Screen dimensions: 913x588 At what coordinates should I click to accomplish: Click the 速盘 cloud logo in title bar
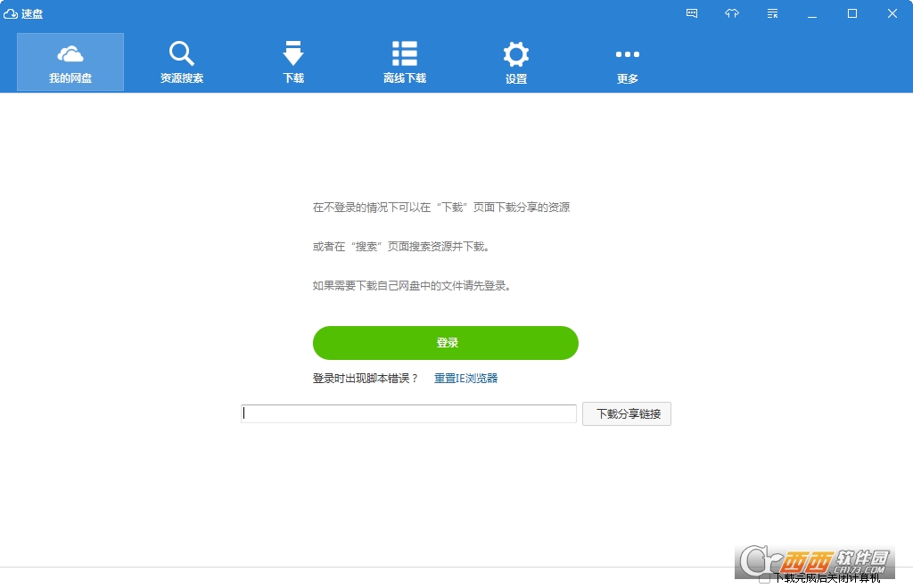[11, 13]
